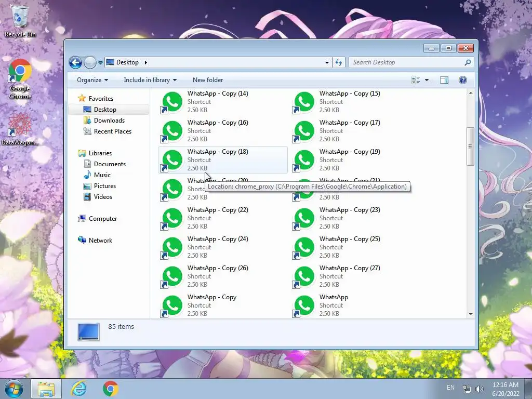Click the Desktop breadcrumb in address bar

(x=127, y=62)
